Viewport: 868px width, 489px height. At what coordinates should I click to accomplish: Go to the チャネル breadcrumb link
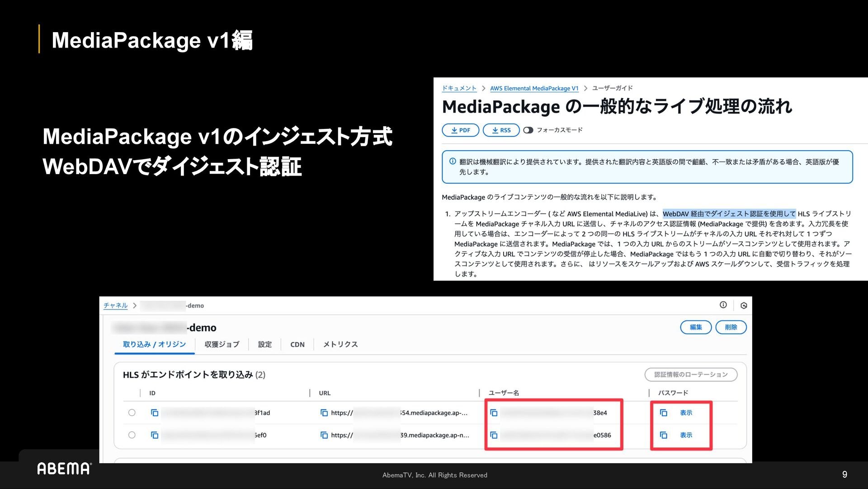click(116, 305)
